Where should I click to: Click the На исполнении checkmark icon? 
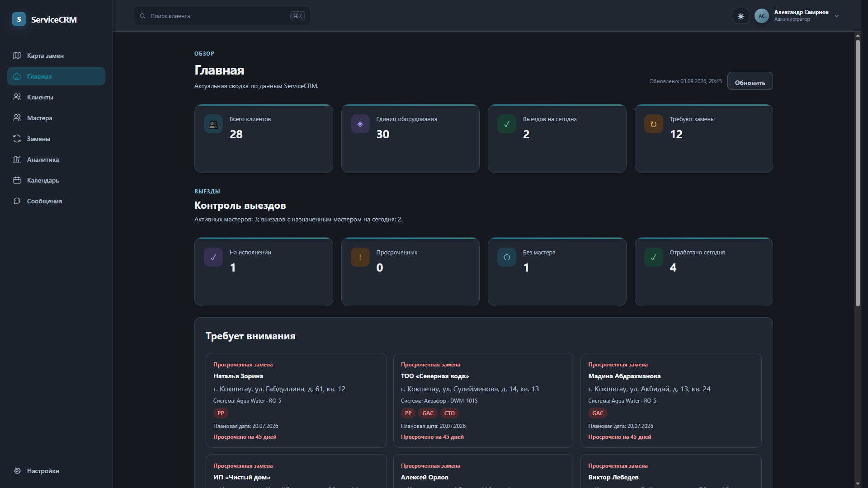tap(213, 257)
